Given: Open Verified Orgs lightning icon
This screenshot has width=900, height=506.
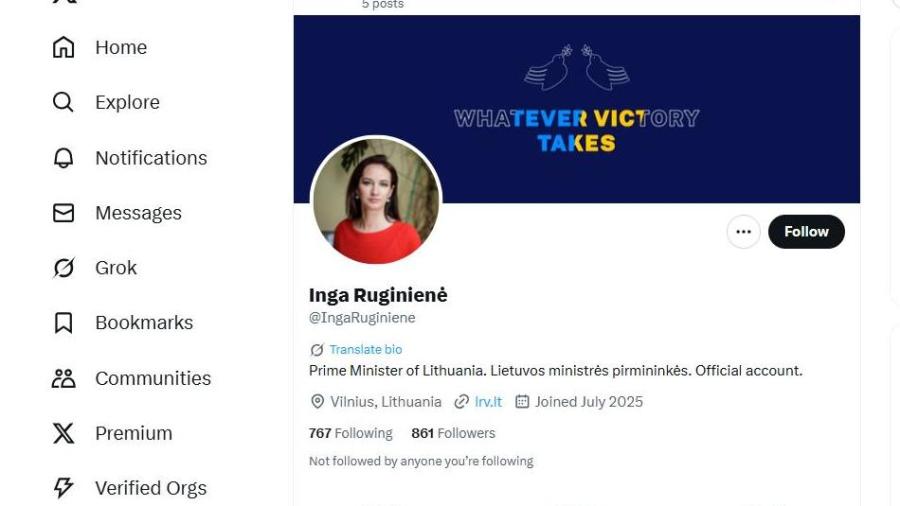Looking at the screenshot, I should tap(63, 488).
